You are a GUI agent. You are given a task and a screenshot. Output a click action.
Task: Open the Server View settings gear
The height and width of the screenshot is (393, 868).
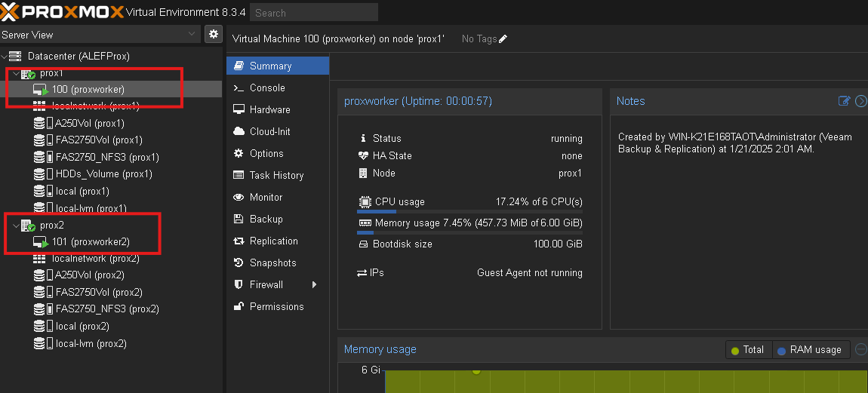(213, 34)
